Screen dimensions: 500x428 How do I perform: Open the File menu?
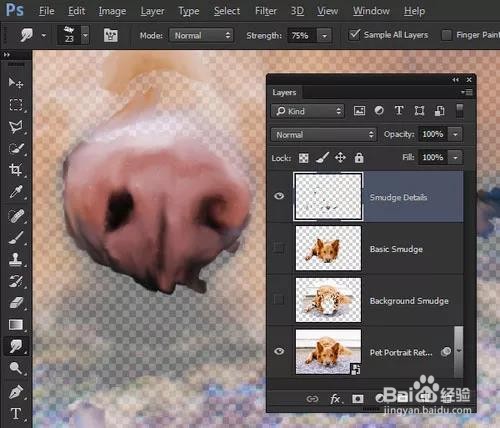[46, 11]
